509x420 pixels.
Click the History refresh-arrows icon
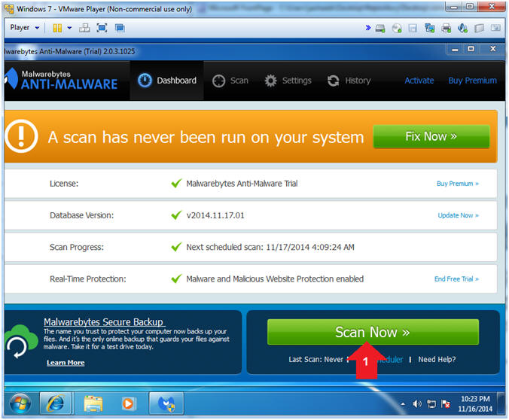[x=333, y=81]
